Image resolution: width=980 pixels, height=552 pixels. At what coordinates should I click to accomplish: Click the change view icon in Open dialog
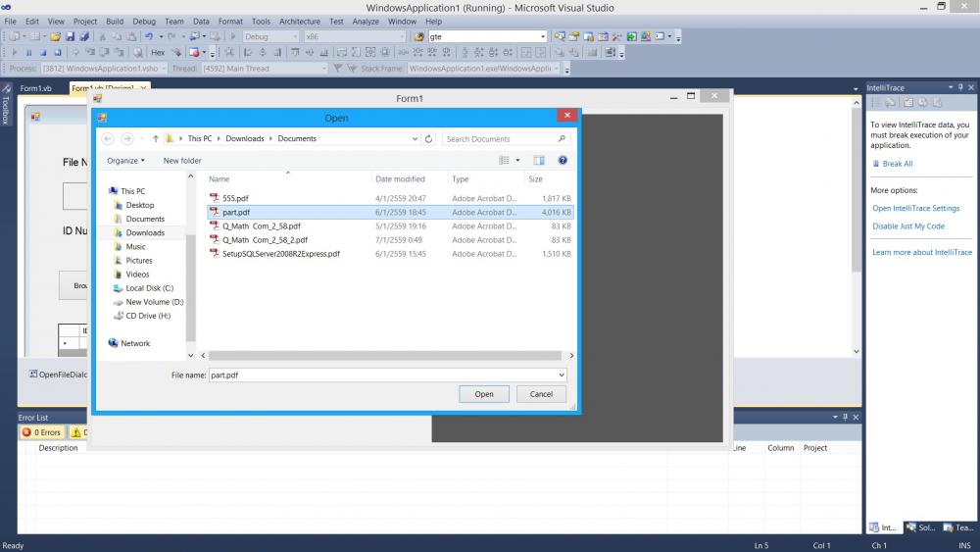point(504,161)
